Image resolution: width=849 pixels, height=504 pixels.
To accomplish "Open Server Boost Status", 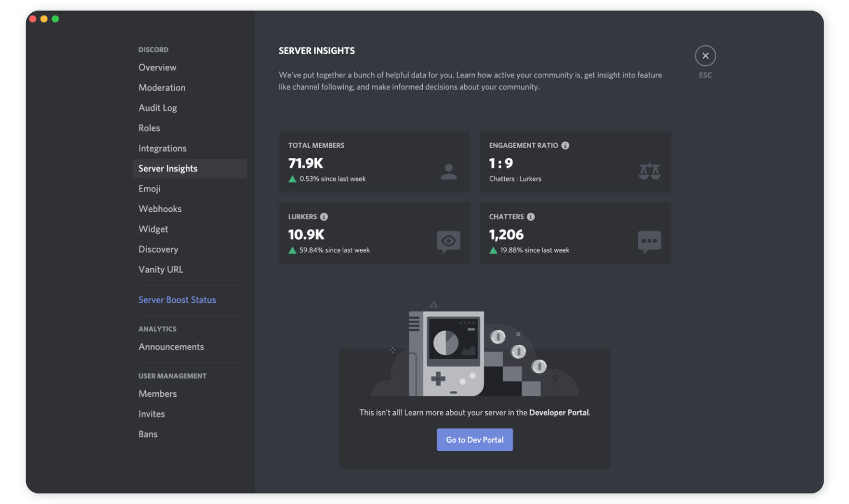I will click(x=177, y=300).
